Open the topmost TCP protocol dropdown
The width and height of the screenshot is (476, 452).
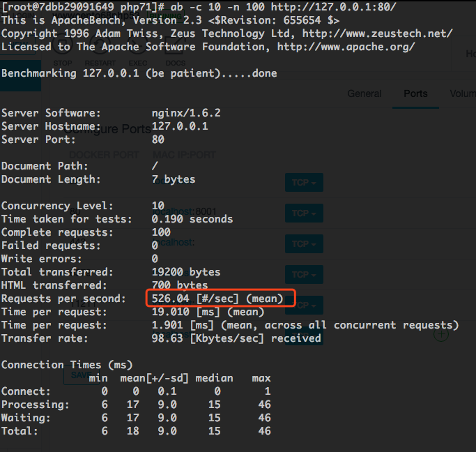(305, 182)
